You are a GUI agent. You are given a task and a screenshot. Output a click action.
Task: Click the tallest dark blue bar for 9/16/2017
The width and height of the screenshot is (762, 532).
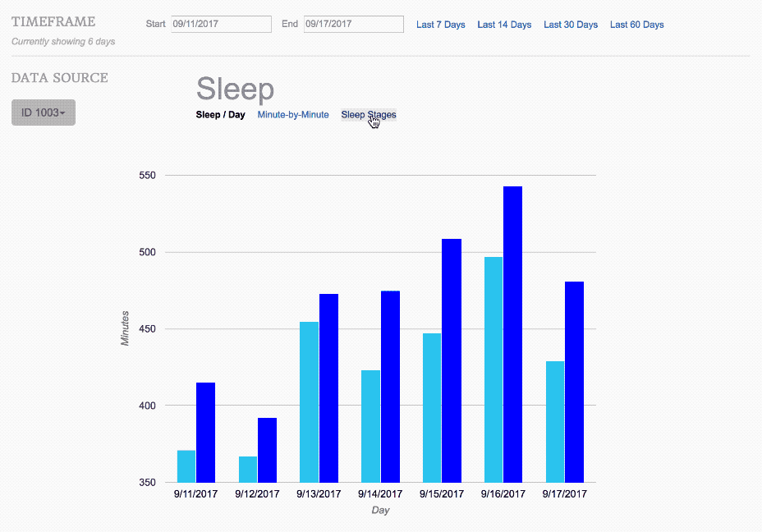pyautogui.click(x=512, y=334)
